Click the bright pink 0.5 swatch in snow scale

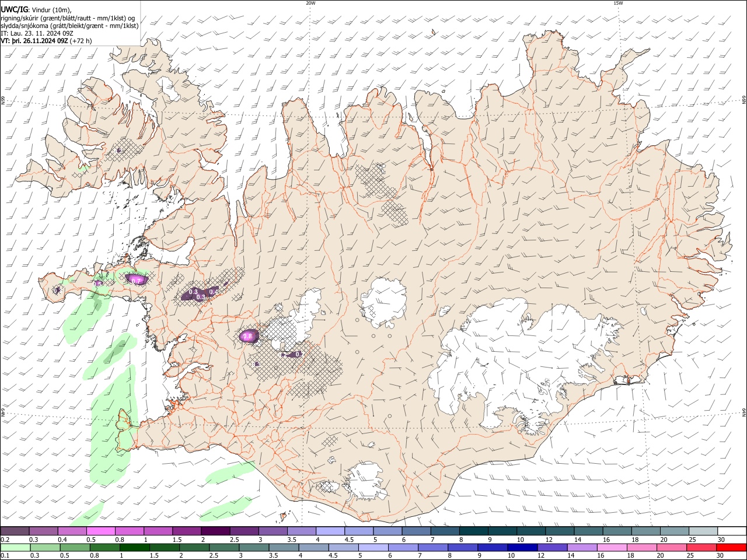(x=100, y=531)
